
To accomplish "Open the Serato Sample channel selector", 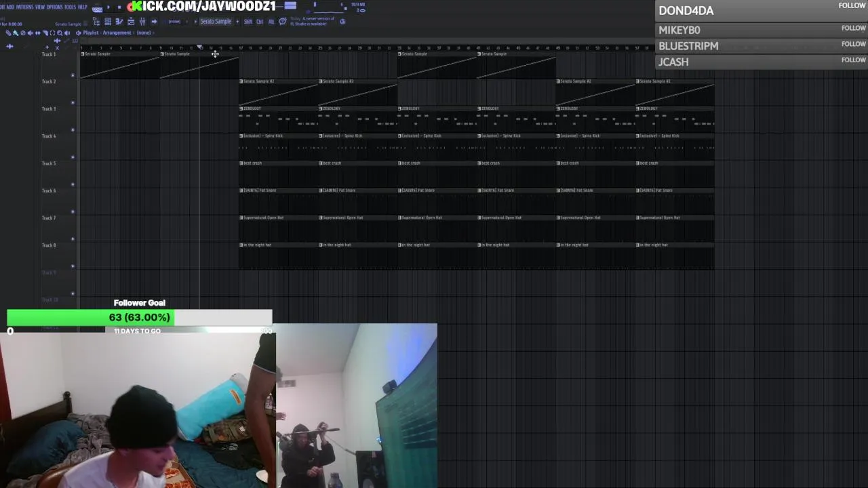I will [x=216, y=22].
